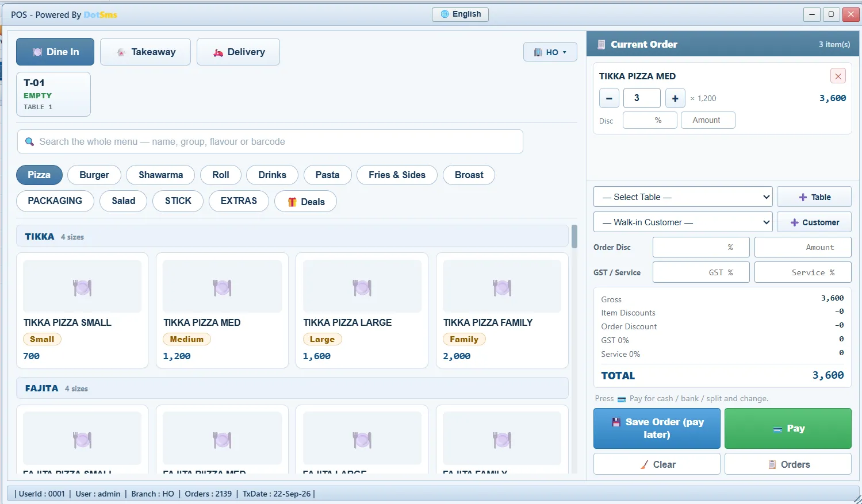
Task: Switch to Delivery order mode
Action: coord(238,52)
